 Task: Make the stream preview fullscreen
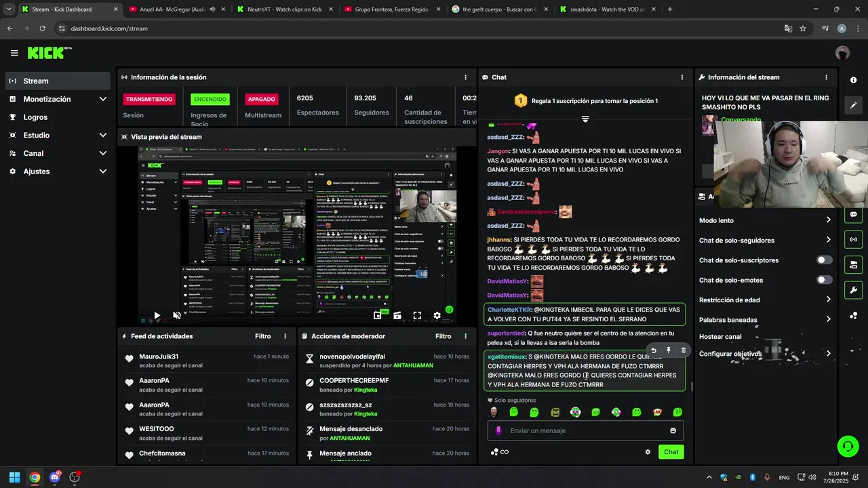[417, 315]
